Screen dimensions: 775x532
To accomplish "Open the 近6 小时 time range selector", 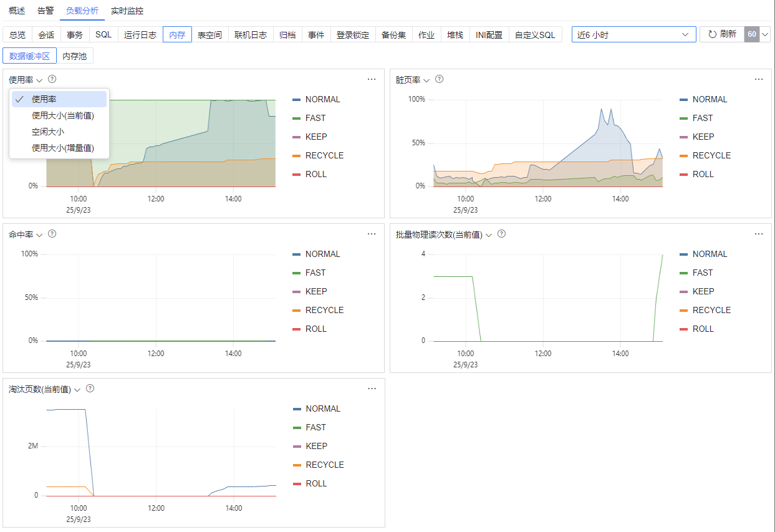I will 634,34.
